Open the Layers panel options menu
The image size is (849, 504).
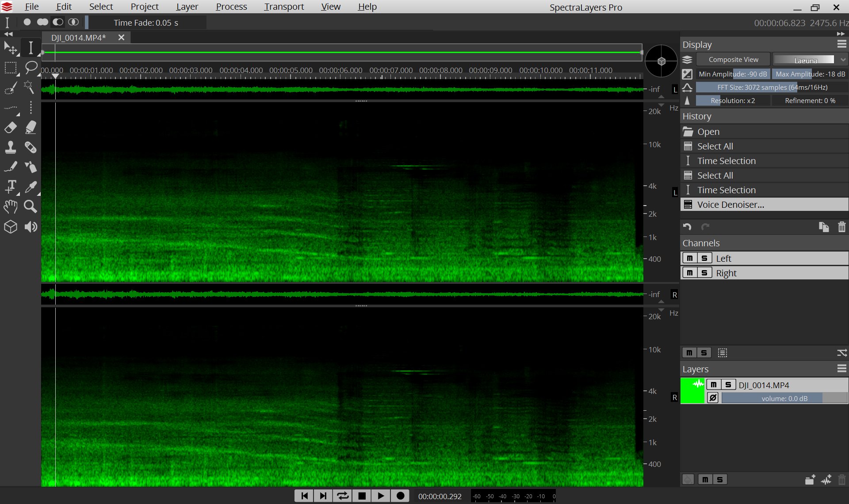[x=842, y=369]
